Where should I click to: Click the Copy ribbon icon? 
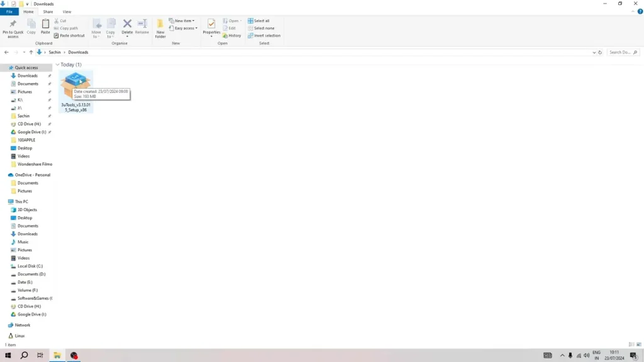(x=31, y=27)
